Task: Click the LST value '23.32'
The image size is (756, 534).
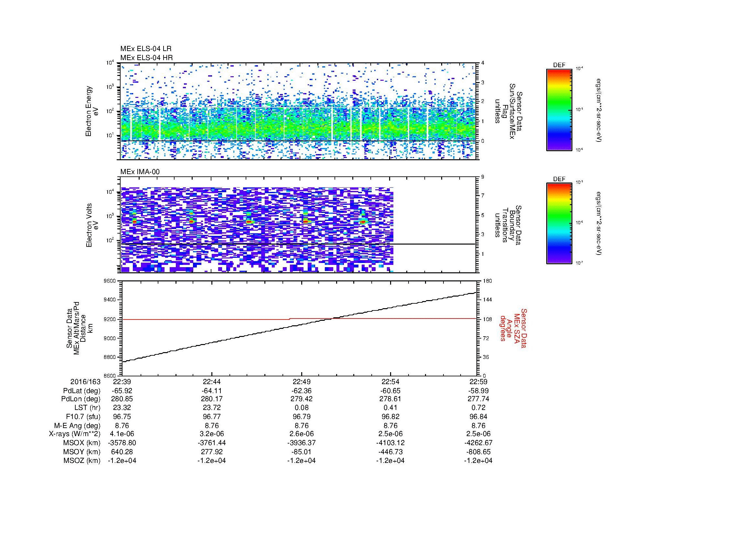Action: 122,408
